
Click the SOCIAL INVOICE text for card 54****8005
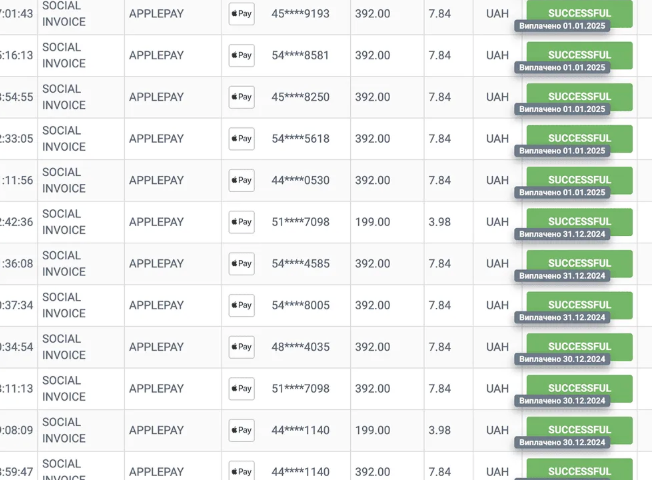point(64,305)
